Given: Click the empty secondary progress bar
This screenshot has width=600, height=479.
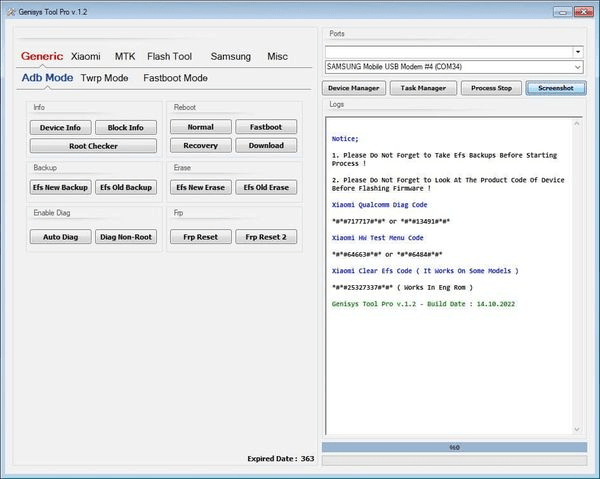Looking at the screenshot, I should [x=454, y=460].
